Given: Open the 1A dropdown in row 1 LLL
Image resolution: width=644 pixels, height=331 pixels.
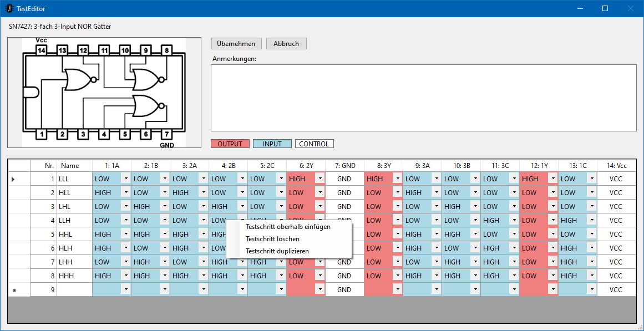Looking at the screenshot, I should pyautogui.click(x=125, y=179).
